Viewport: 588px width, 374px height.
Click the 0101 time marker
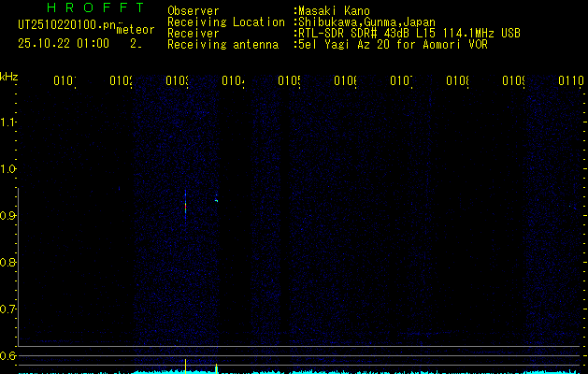pyautogui.click(x=65, y=80)
